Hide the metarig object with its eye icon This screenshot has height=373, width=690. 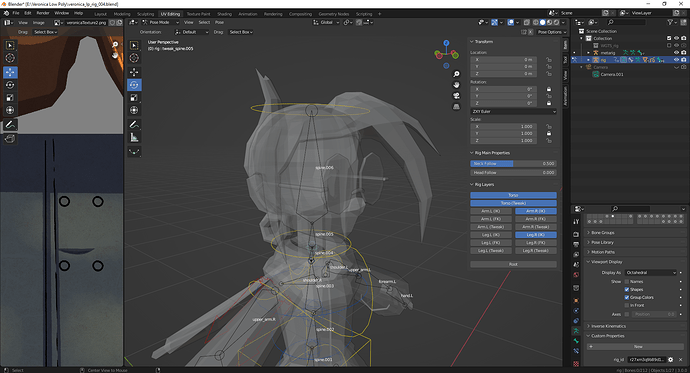click(x=676, y=52)
